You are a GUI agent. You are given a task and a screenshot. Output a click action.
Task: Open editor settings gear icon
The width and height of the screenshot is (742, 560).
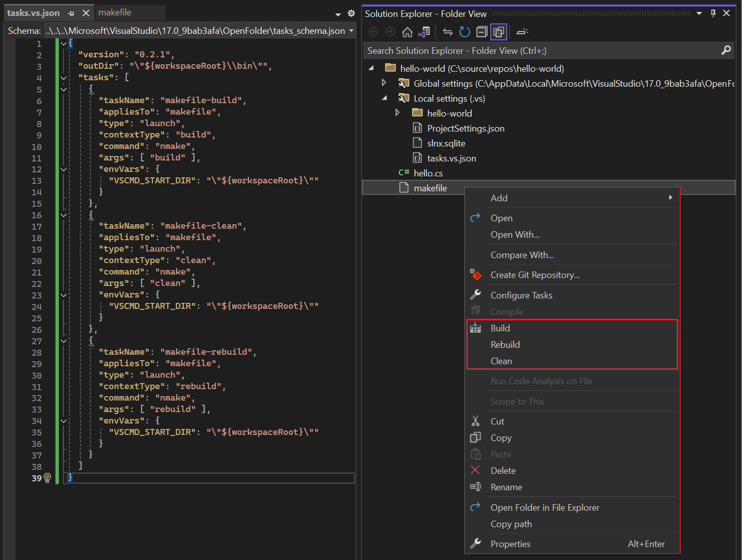point(351,13)
